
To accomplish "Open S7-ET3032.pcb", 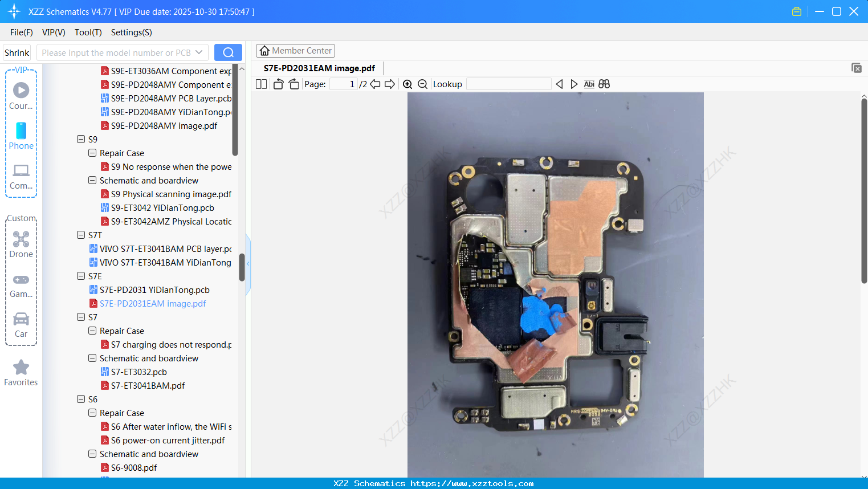I will click(x=134, y=372).
